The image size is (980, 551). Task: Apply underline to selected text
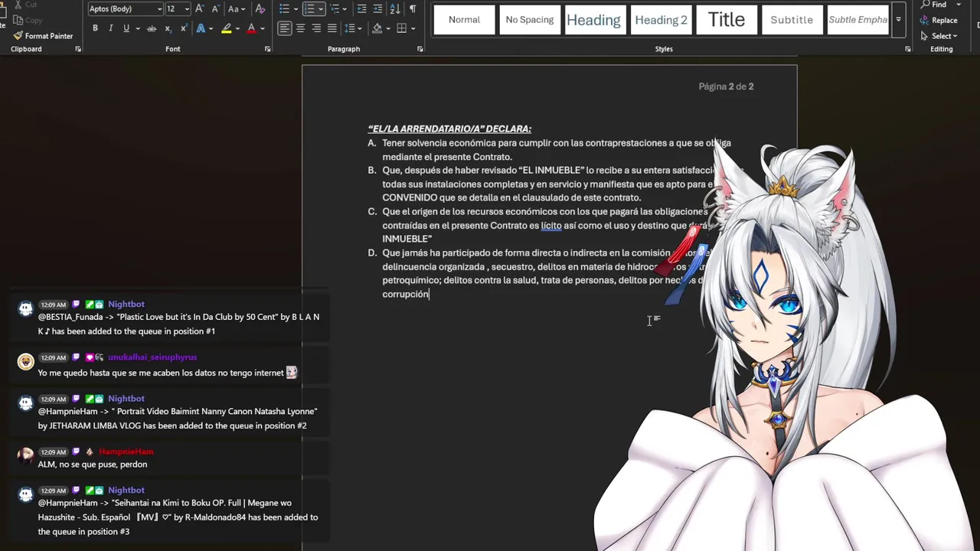126,28
